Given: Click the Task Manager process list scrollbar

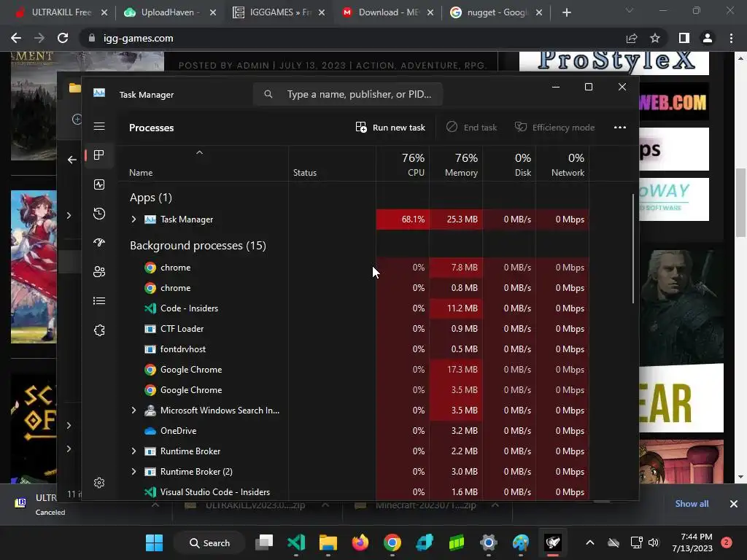Looking at the screenshot, I should point(633,248).
